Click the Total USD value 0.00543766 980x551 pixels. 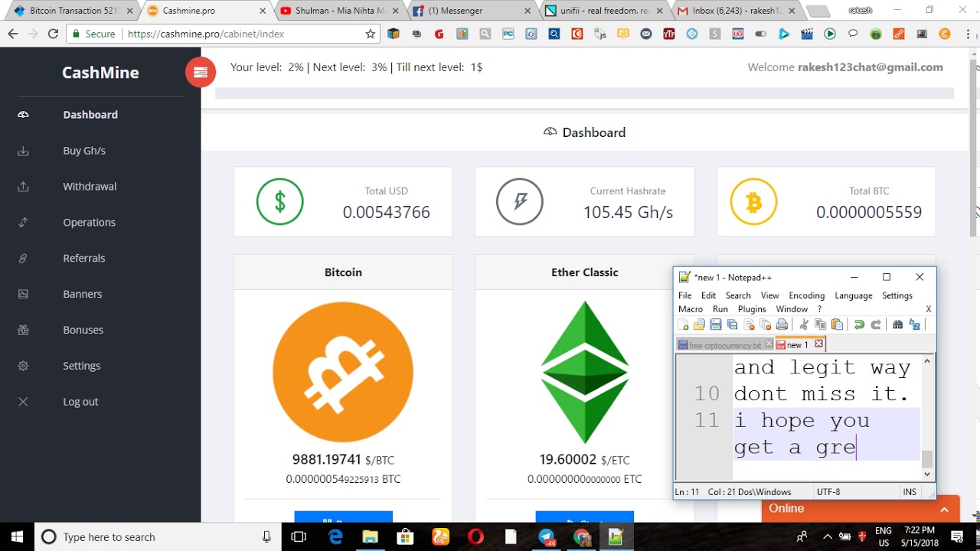[x=387, y=213]
